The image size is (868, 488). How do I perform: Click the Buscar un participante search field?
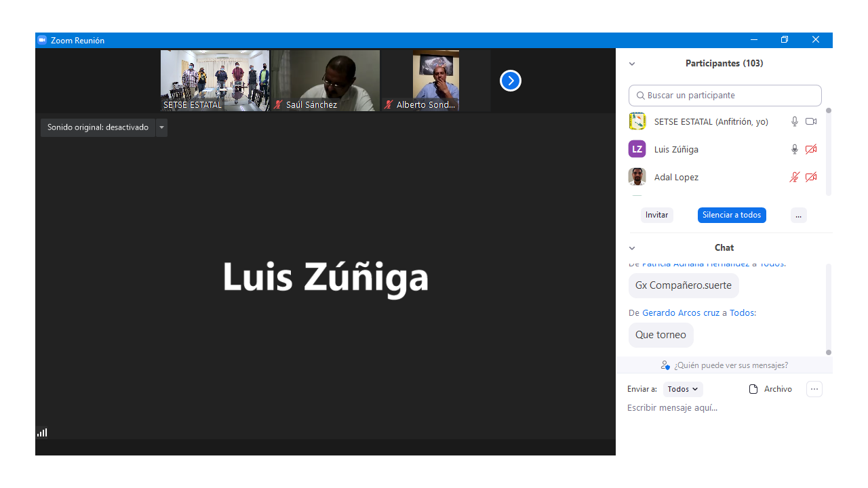point(725,96)
